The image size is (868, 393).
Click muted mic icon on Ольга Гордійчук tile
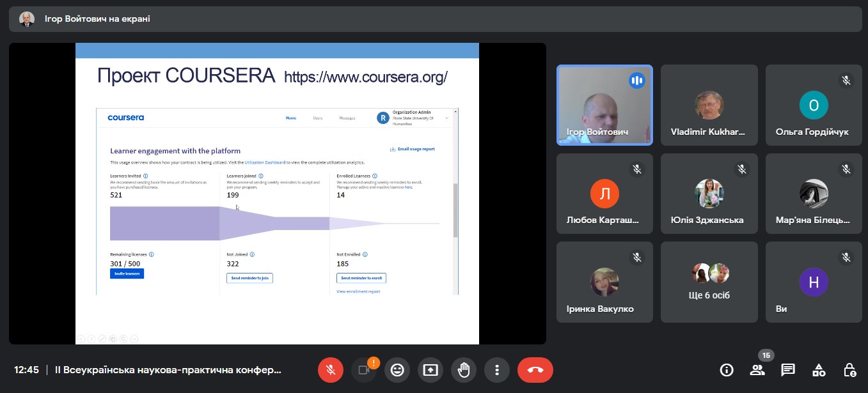coord(846,81)
